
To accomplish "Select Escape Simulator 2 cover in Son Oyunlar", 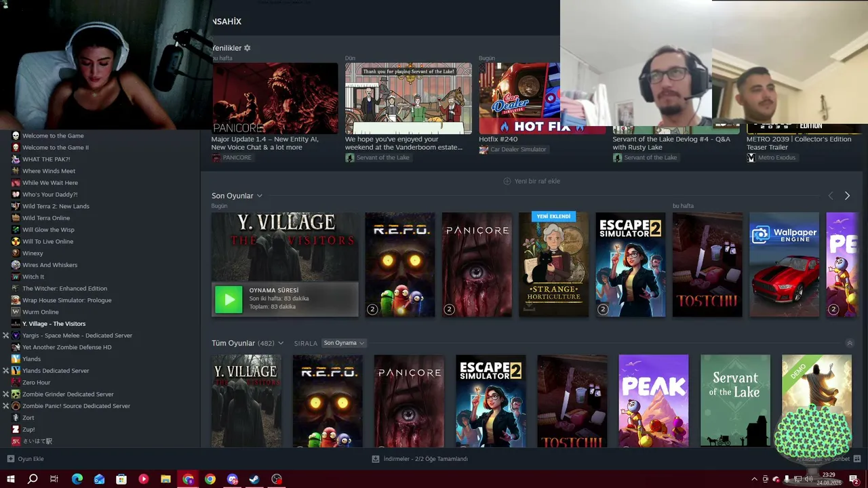I will click(631, 264).
